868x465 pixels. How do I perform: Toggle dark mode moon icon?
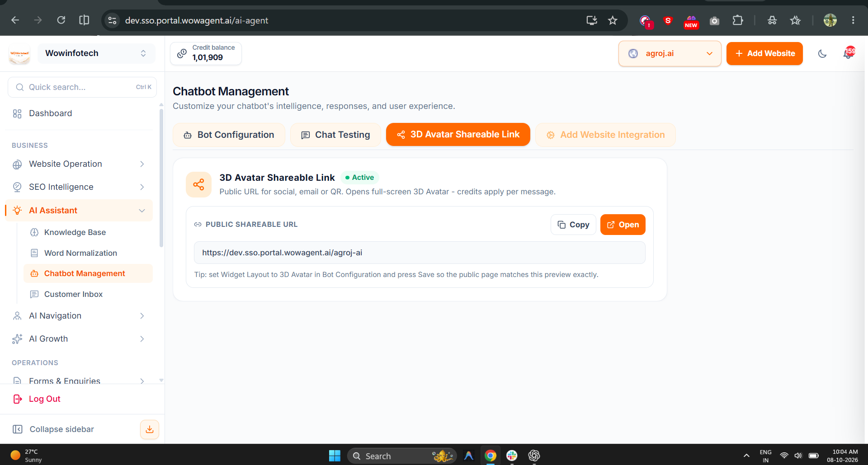[822, 54]
